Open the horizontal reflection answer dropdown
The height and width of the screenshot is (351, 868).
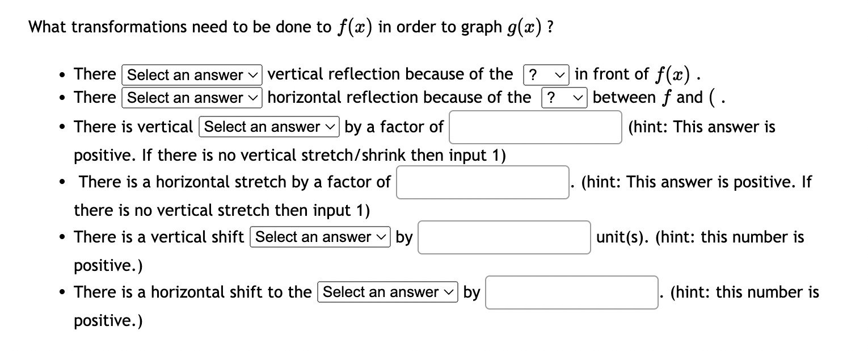click(191, 98)
